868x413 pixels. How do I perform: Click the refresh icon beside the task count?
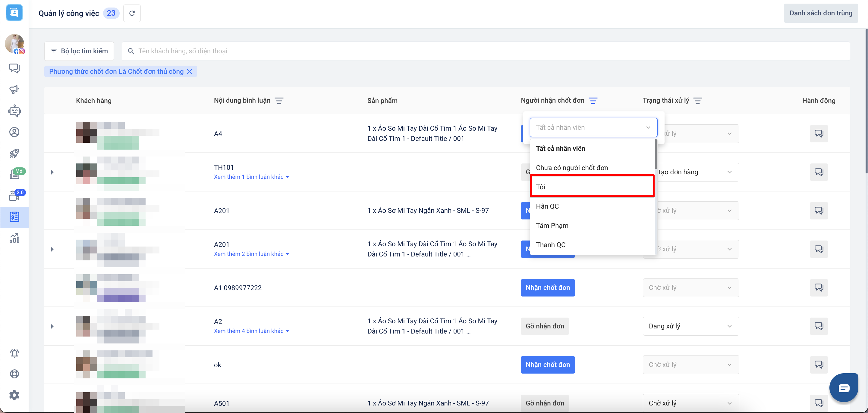coord(132,13)
